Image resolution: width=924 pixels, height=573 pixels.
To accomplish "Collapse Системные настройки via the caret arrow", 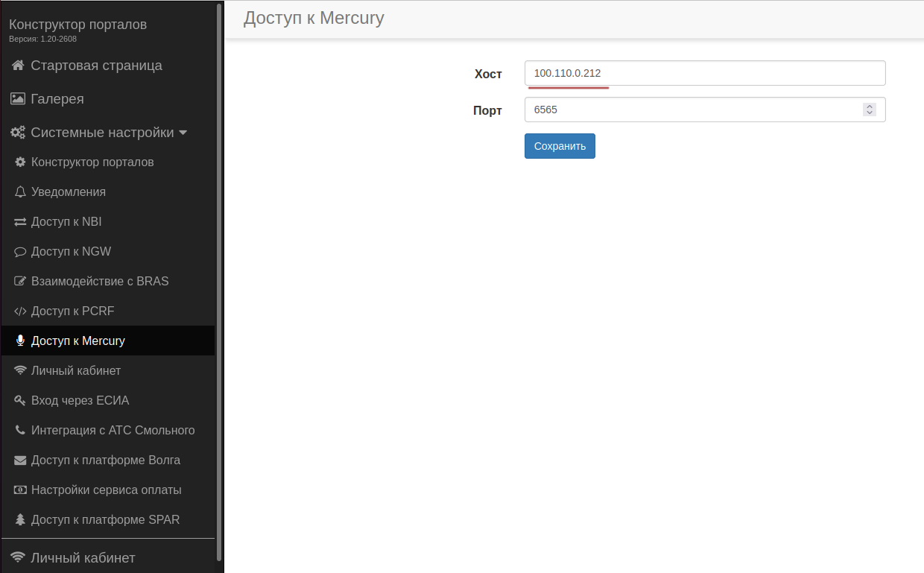I will 183,133.
